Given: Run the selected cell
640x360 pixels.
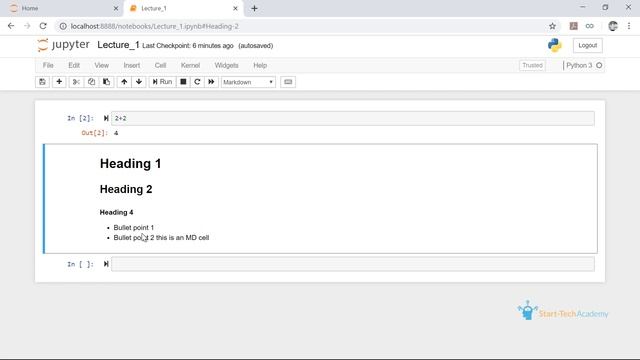Looking at the screenshot, I should coord(162,82).
